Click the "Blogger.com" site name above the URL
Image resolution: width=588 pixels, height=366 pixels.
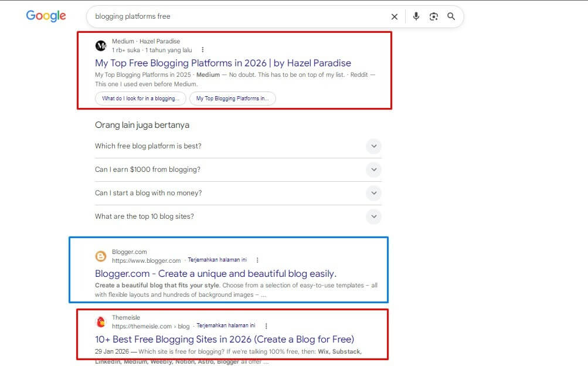click(x=130, y=252)
